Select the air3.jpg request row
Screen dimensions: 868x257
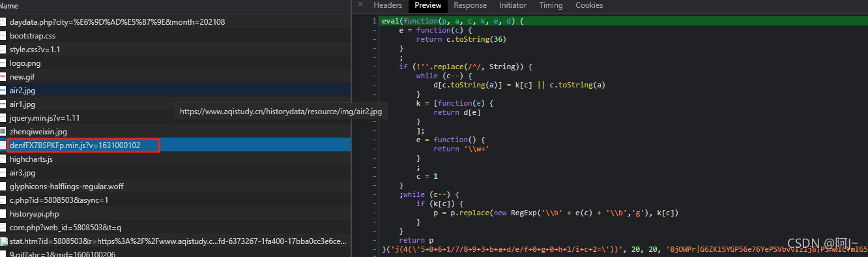(175, 173)
